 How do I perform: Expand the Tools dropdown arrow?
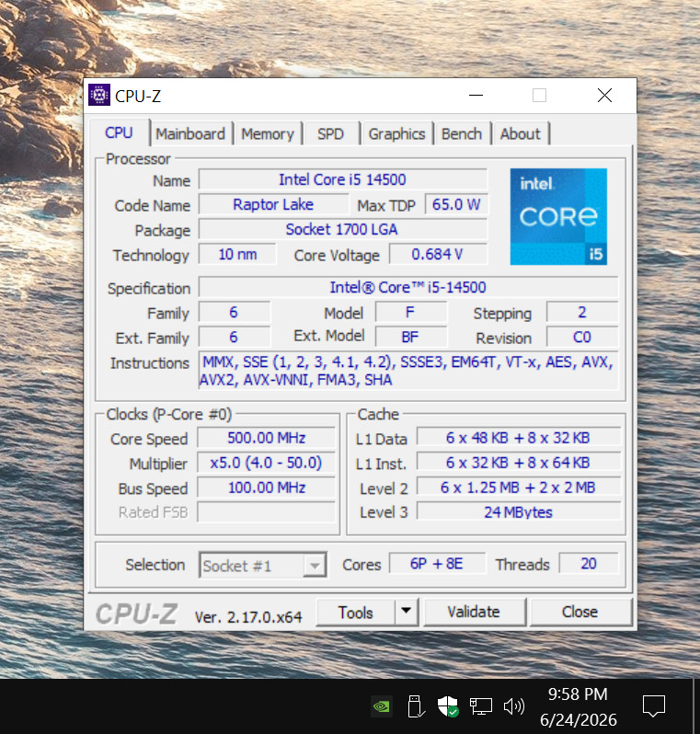[406, 612]
